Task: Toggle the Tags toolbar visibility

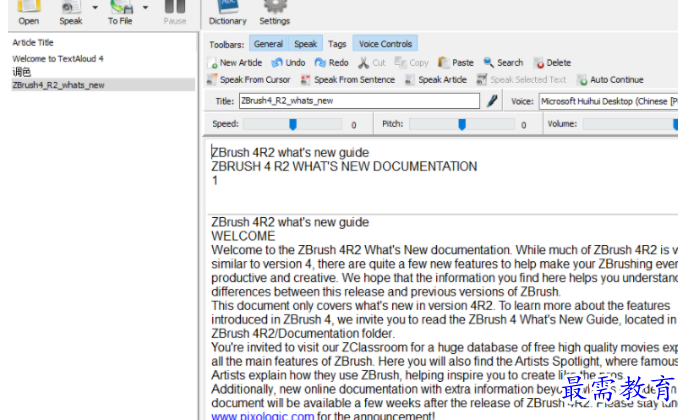Action: click(337, 44)
